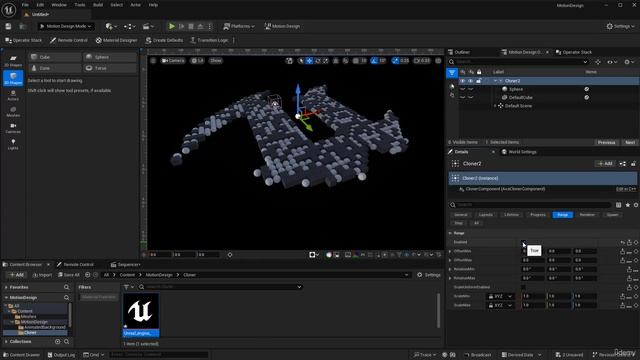The height and width of the screenshot is (360, 640).
Task: Click Create Defaults in the toolbar
Action: [x=164, y=40]
